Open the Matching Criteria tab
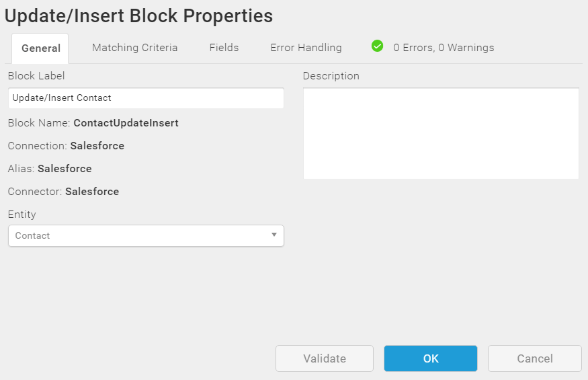Image resolution: width=588 pixels, height=380 pixels. 135,48
